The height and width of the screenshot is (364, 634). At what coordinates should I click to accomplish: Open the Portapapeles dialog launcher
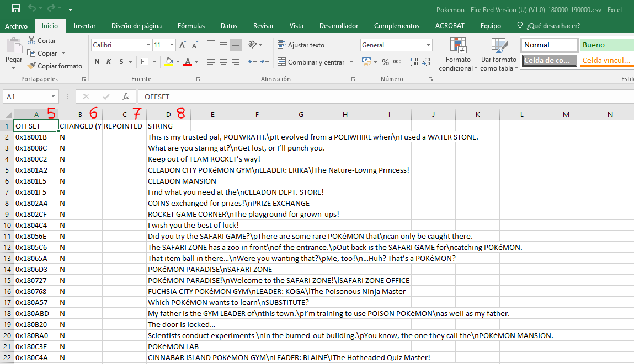click(x=84, y=79)
